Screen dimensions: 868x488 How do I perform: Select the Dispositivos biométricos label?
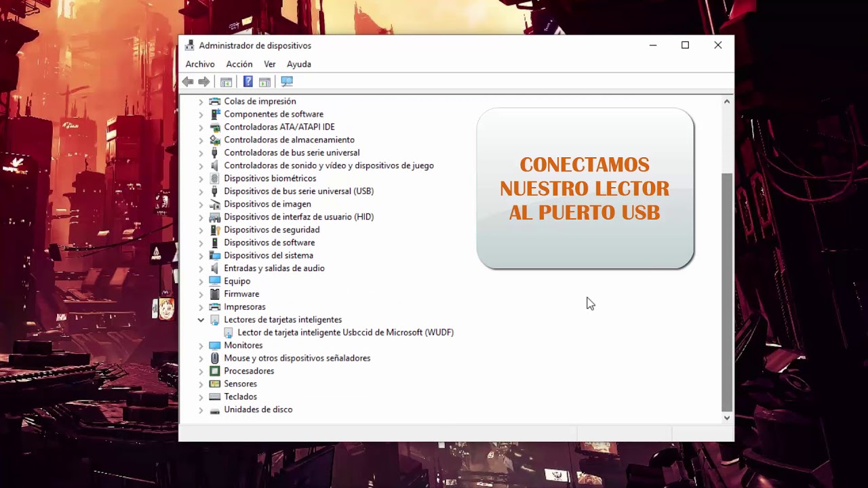point(270,178)
